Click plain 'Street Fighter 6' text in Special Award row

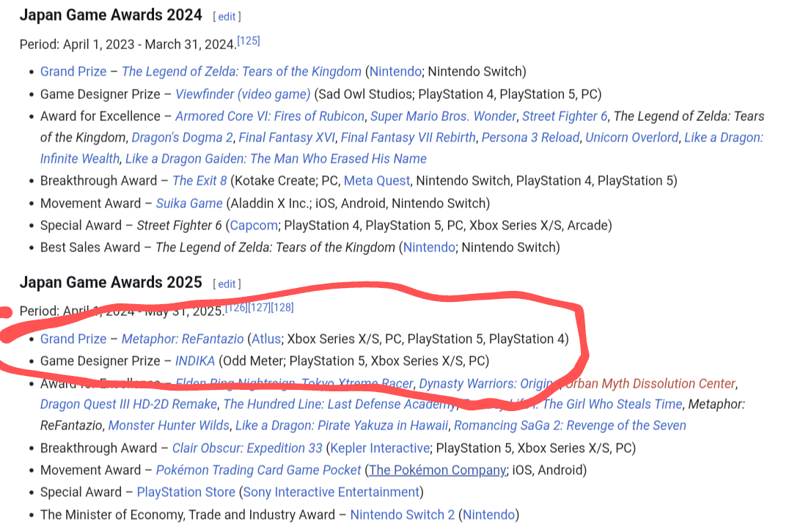pyautogui.click(x=180, y=226)
